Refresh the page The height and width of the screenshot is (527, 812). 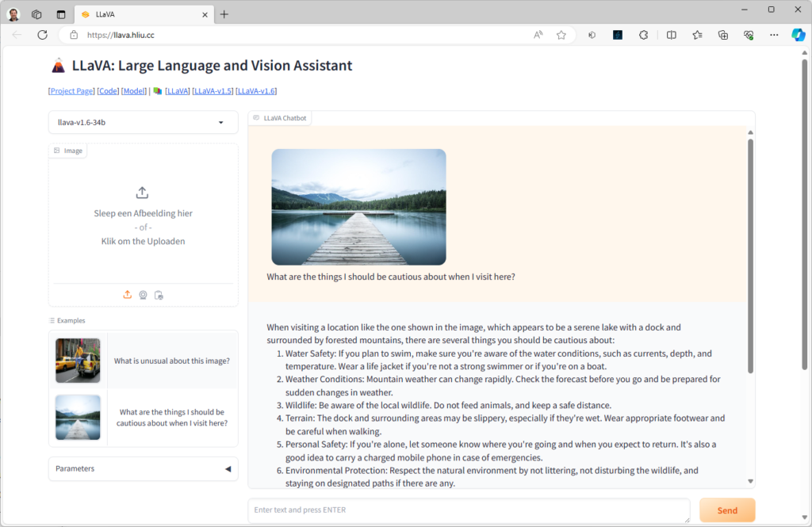pyautogui.click(x=42, y=35)
